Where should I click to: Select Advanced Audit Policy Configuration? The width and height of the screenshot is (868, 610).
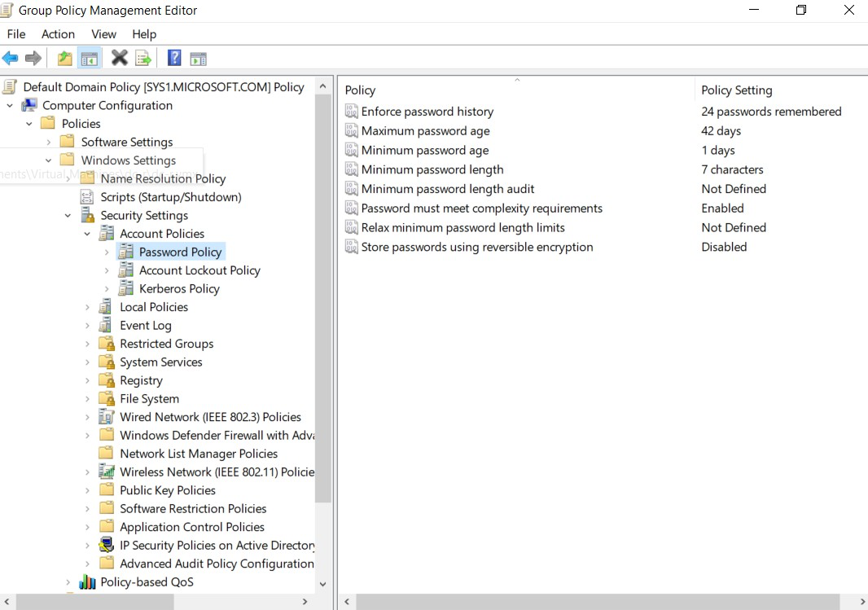[217, 564]
